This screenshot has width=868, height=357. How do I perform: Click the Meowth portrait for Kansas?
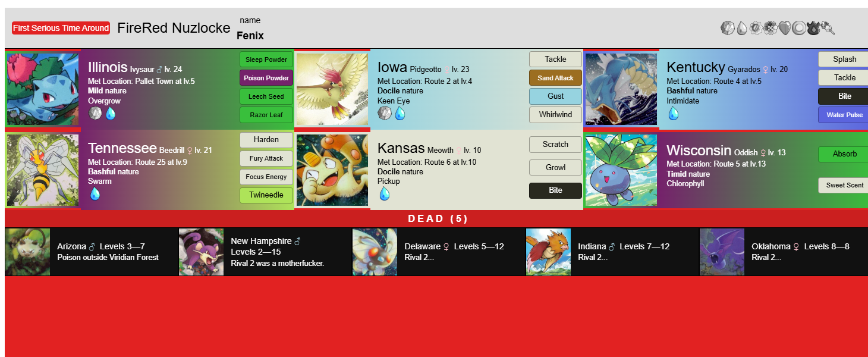[x=332, y=170]
